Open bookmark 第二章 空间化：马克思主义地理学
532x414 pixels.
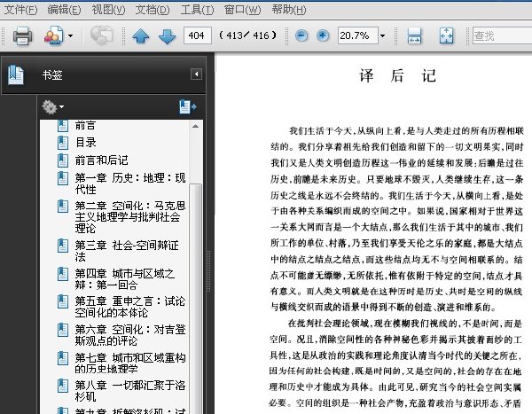pyautogui.click(x=130, y=217)
